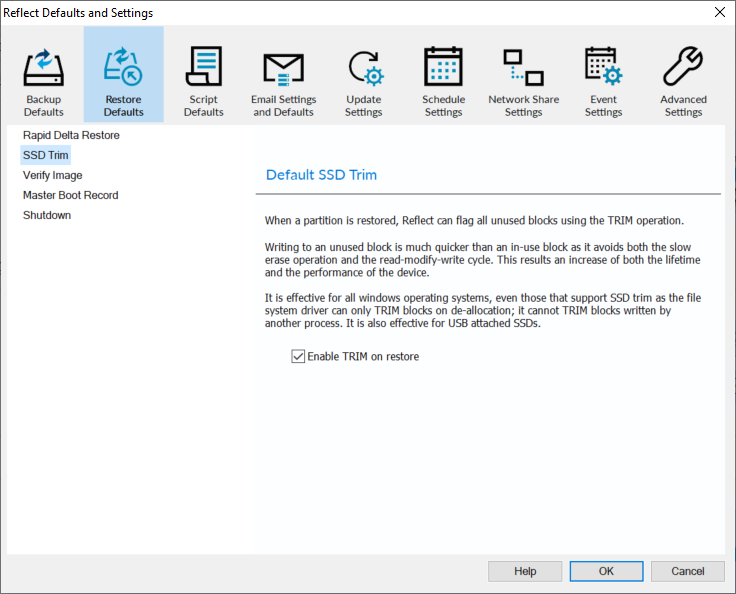
Task: Select SSD Trim in the list
Action: pyautogui.click(x=46, y=155)
